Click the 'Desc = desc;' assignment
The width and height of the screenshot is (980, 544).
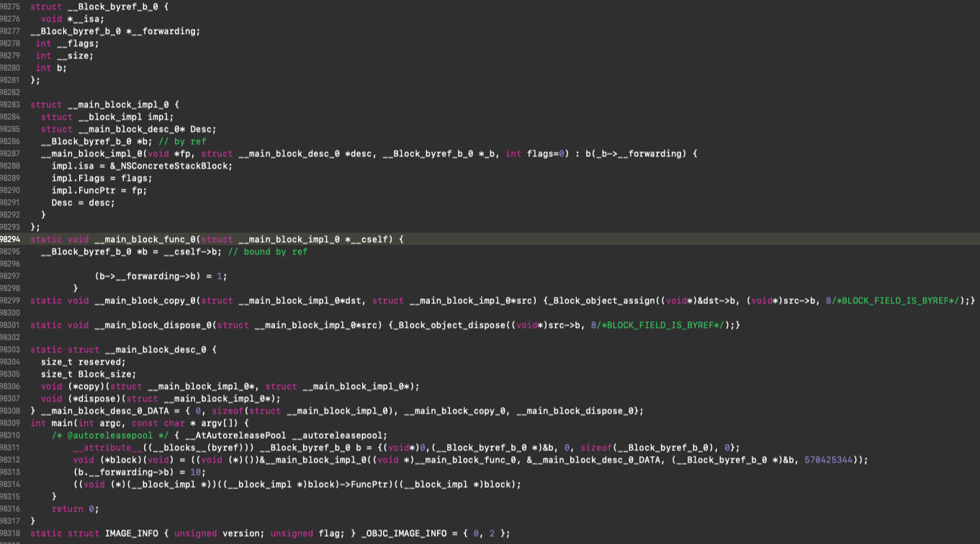[84, 202]
